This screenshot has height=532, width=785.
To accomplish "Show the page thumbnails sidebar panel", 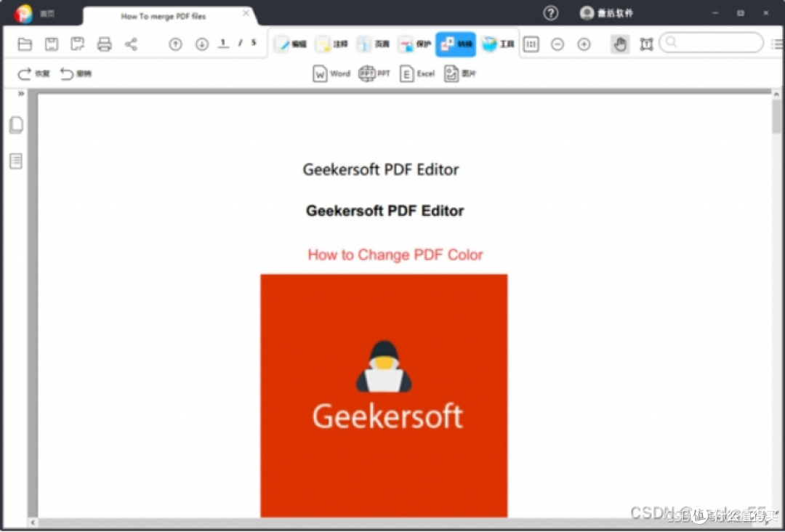I will click(16, 124).
